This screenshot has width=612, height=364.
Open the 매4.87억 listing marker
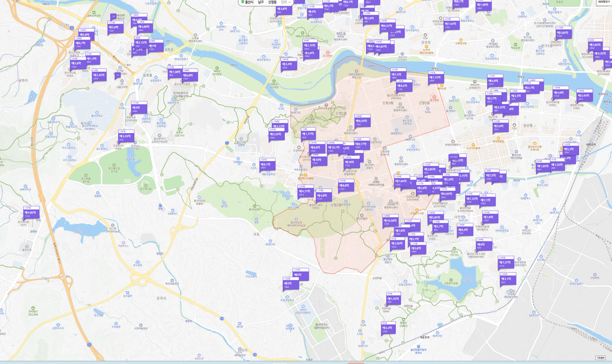tap(382, 47)
